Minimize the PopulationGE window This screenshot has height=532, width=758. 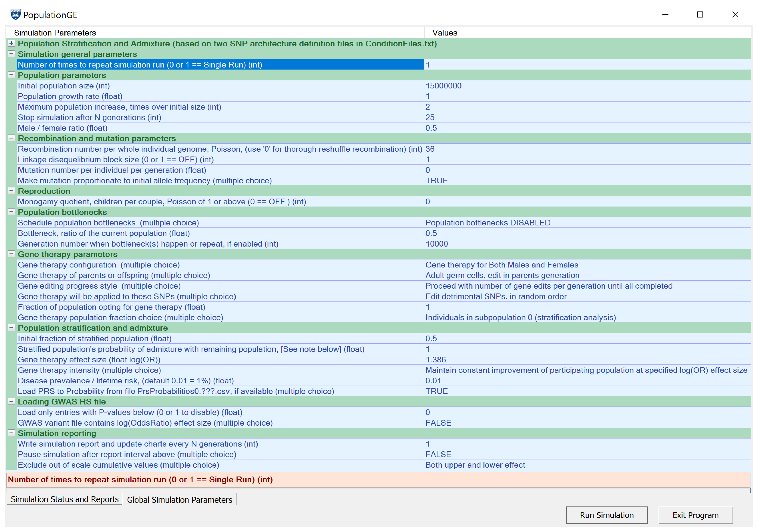(665, 15)
